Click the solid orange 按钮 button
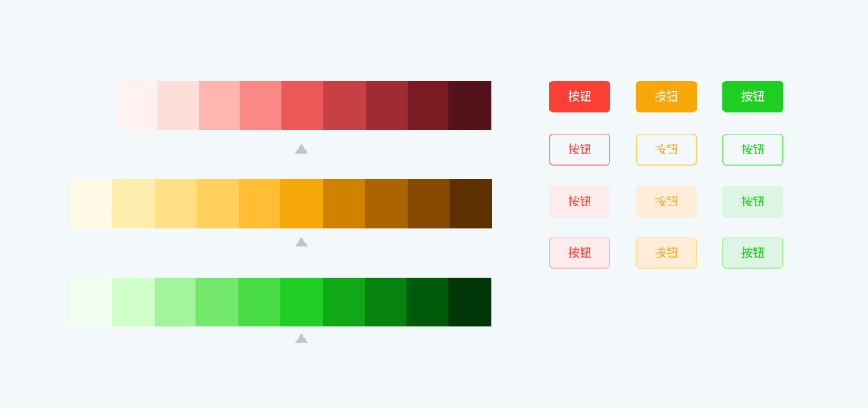868x408 pixels. 665,97
